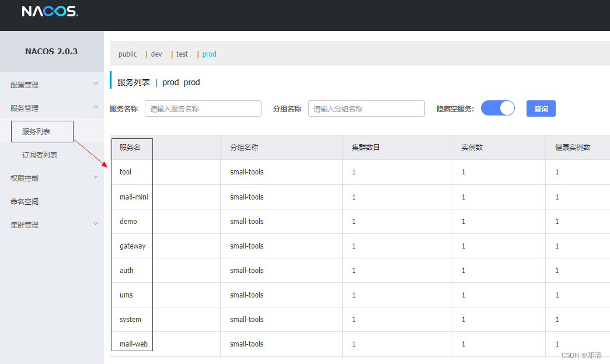Click small-tools group in demo row

[x=247, y=221]
